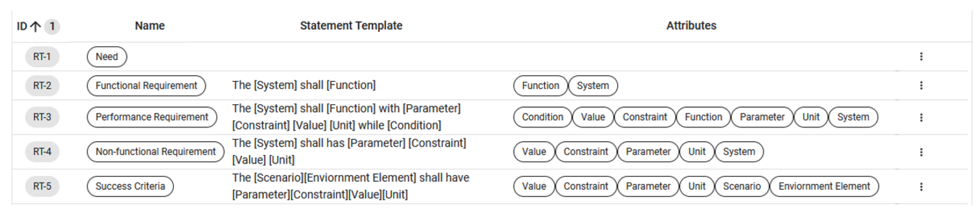Click the Performance Requirement name chip
The image size is (980, 211).
(x=152, y=117)
